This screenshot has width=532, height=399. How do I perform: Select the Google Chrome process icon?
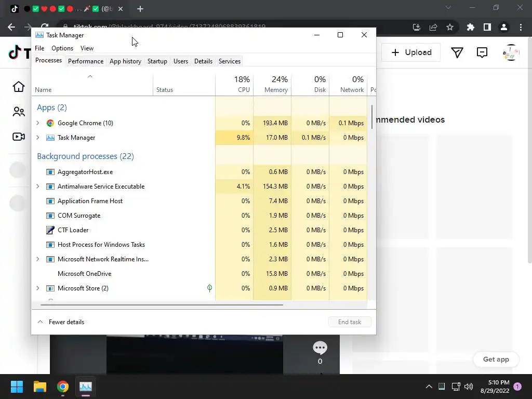tap(50, 123)
